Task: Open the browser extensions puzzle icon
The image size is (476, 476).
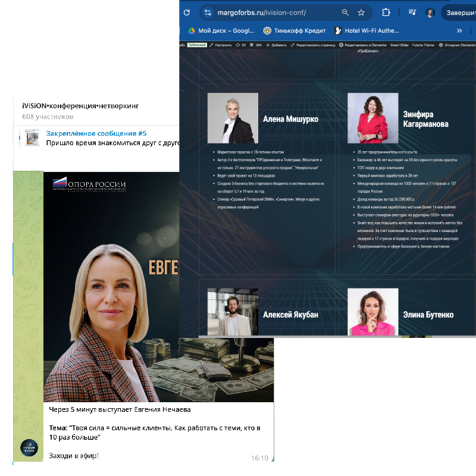Action: point(386,12)
